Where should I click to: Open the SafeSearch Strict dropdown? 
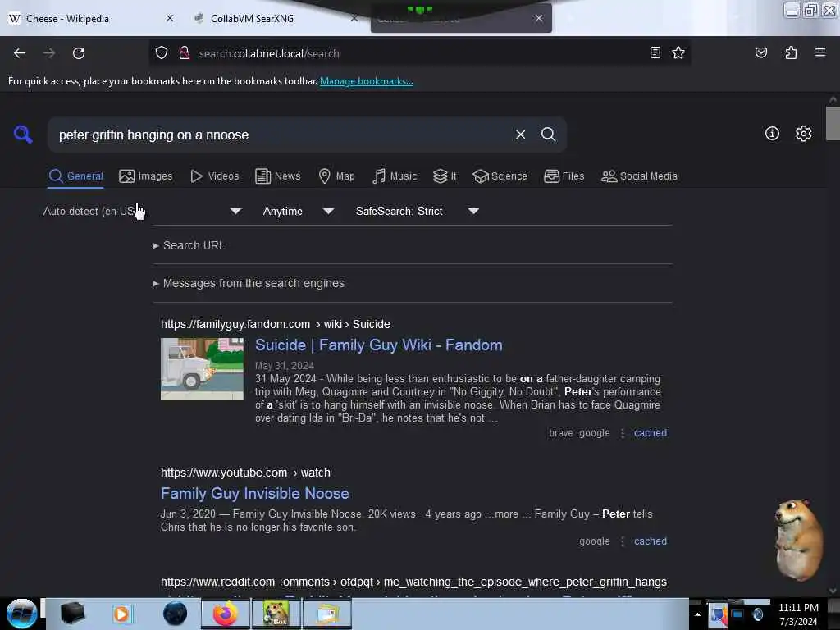418,211
